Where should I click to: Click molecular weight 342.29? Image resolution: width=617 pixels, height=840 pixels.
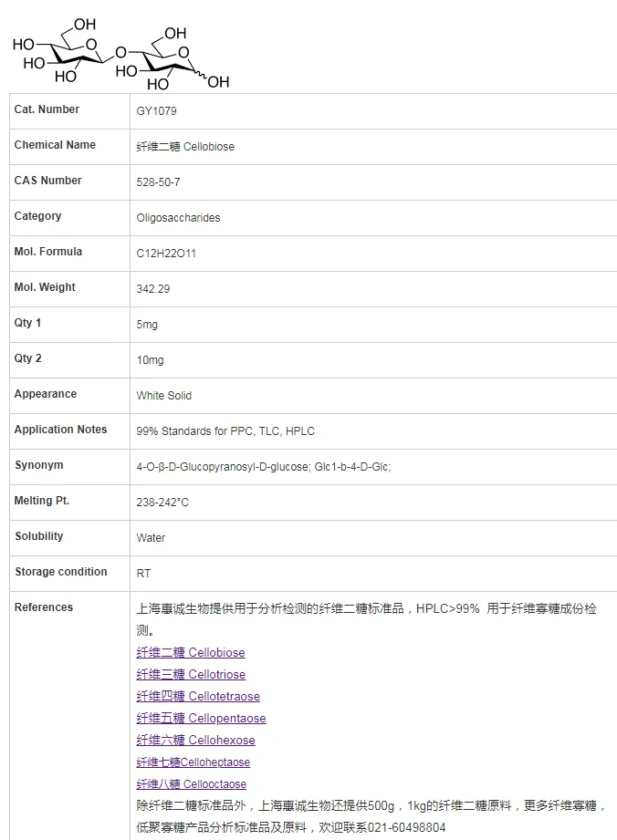tap(153, 289)
